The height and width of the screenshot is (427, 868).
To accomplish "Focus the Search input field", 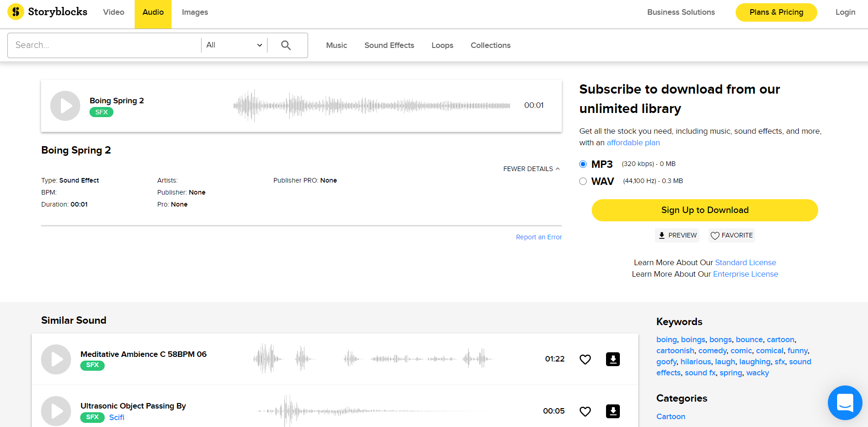I will point(105,45).
